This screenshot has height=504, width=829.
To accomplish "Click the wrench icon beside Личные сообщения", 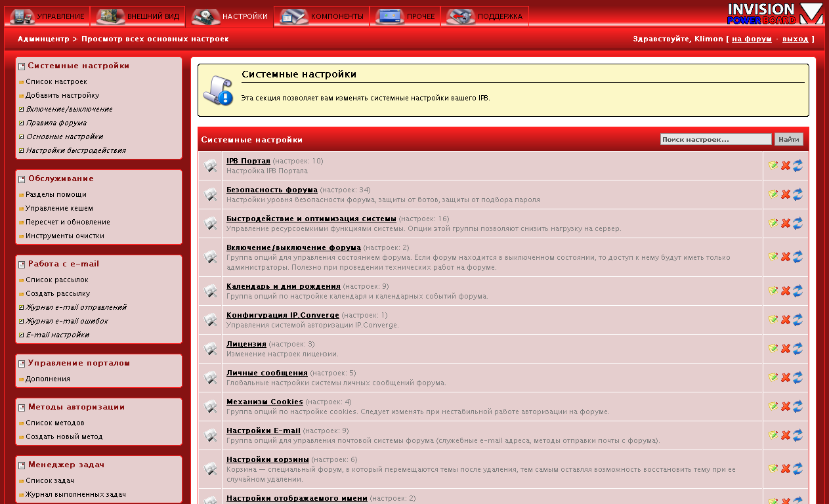I will pyautogui.click(x=210, y=377).
